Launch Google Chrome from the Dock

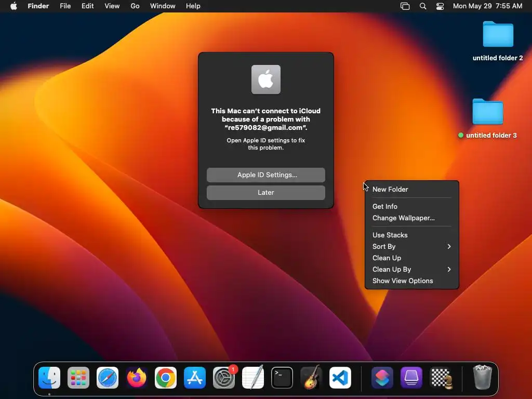166,378
